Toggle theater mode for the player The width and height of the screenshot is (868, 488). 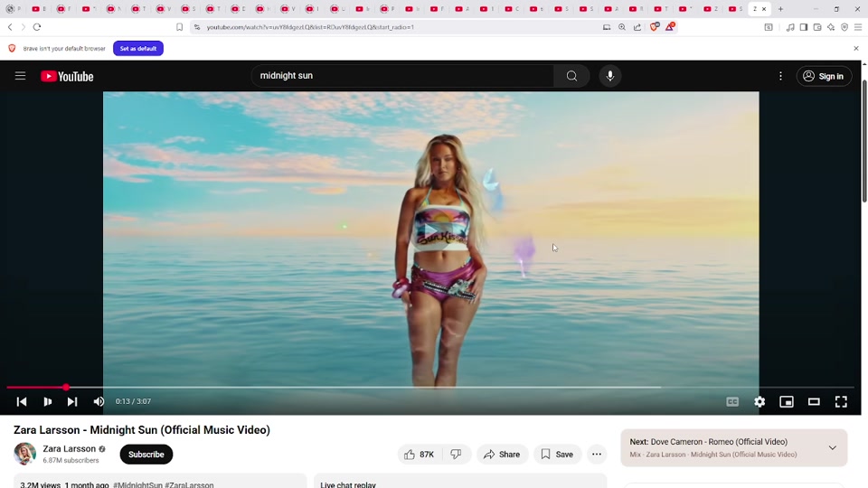(814, 402)
